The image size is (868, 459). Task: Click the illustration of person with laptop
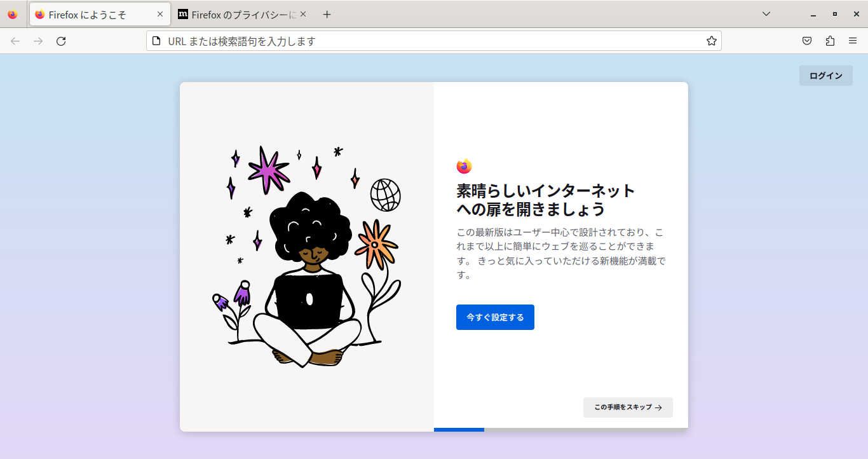coord(307,257)
